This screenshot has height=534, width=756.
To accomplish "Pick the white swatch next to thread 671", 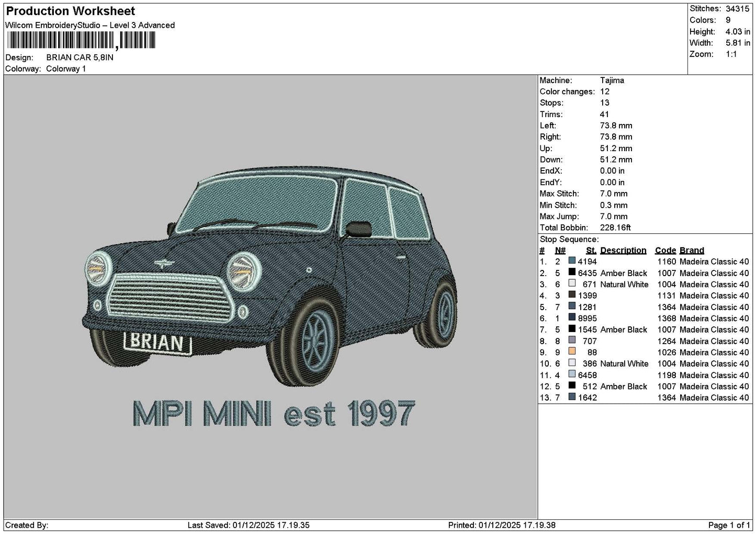I will [572, 284].
